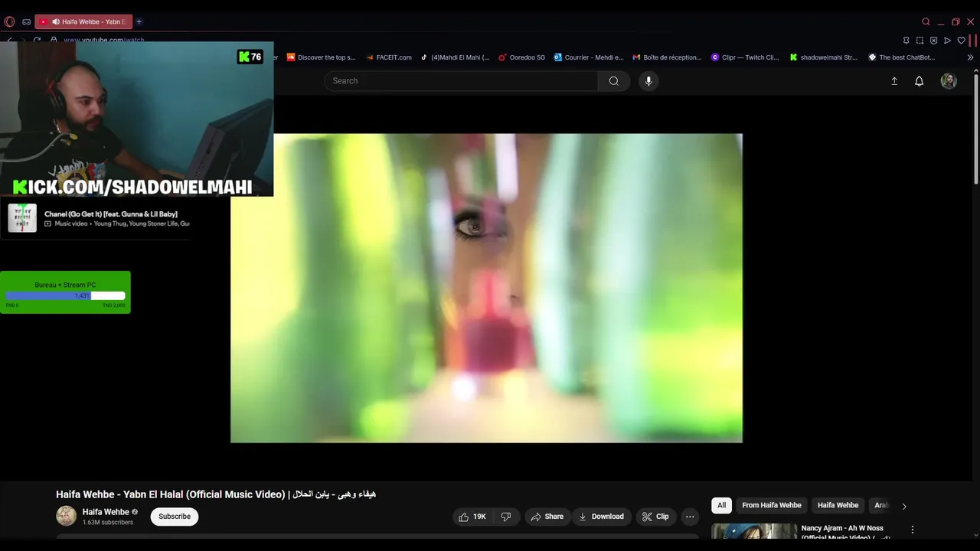980x551 pixels.
Task: Click the Chanel (Go Get It) song title
Action: point(111,214)
